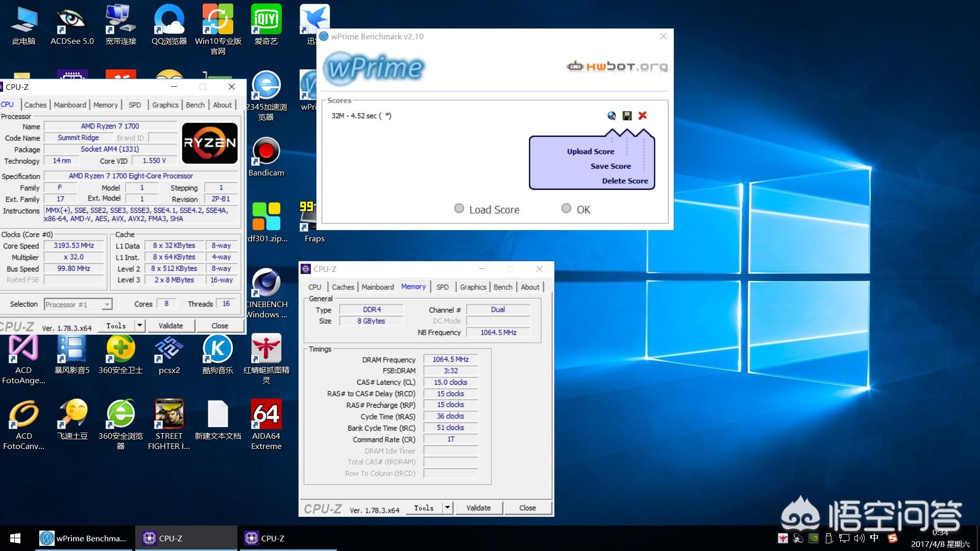Select the OK radio button in wPrime

click(x=566, y=208)
